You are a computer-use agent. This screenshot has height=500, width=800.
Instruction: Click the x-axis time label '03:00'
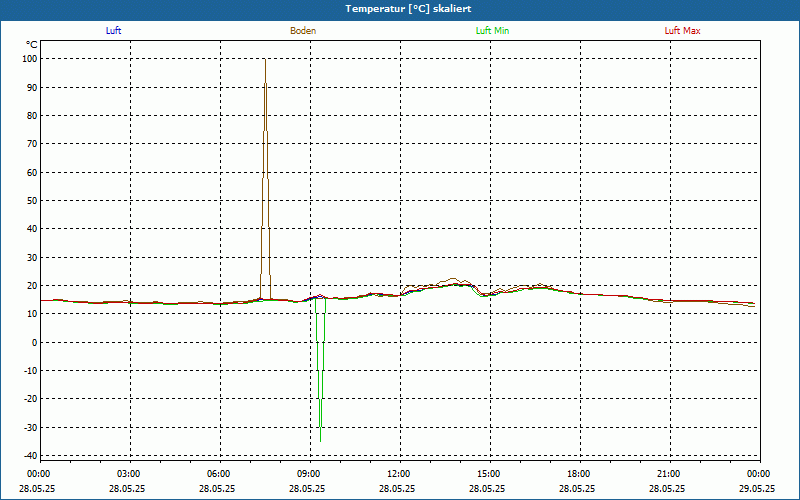pos(129,474)
